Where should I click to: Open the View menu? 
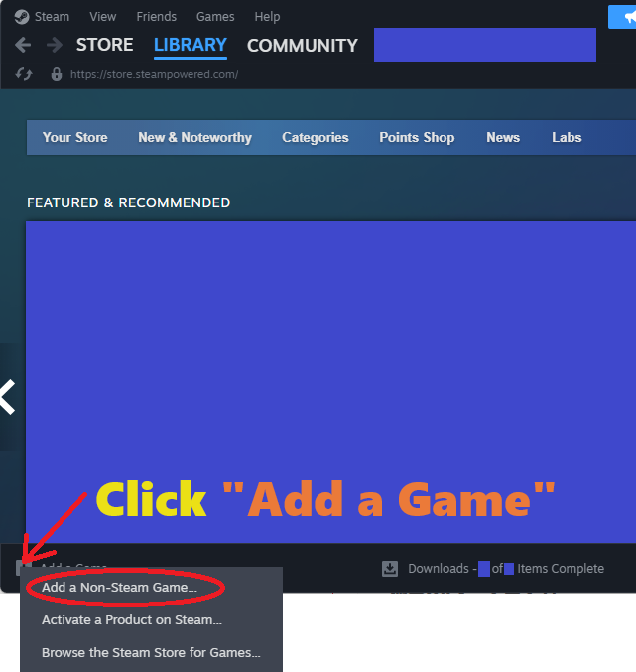coord(102,17)
